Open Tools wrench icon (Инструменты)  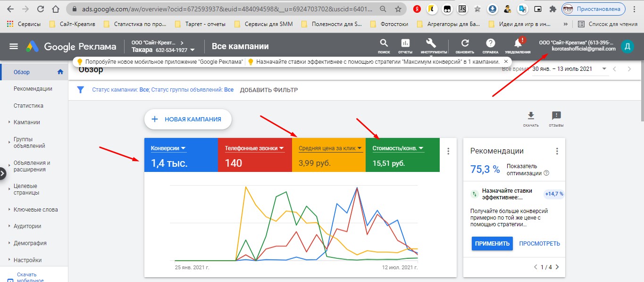pyautogui.click(x=431, y=43)
